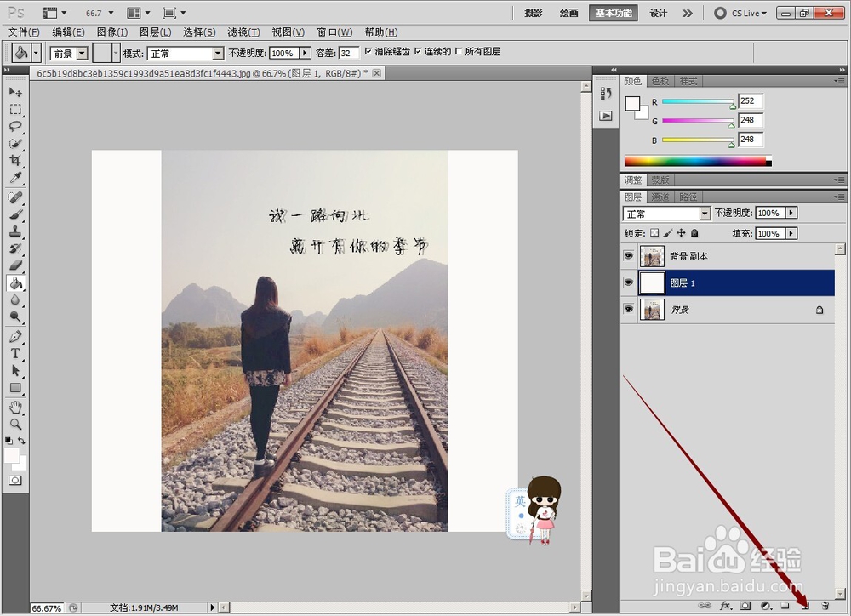This screenshot has width=851, height=616.
Task: Select the Pen tool
Action: (15, 336)
